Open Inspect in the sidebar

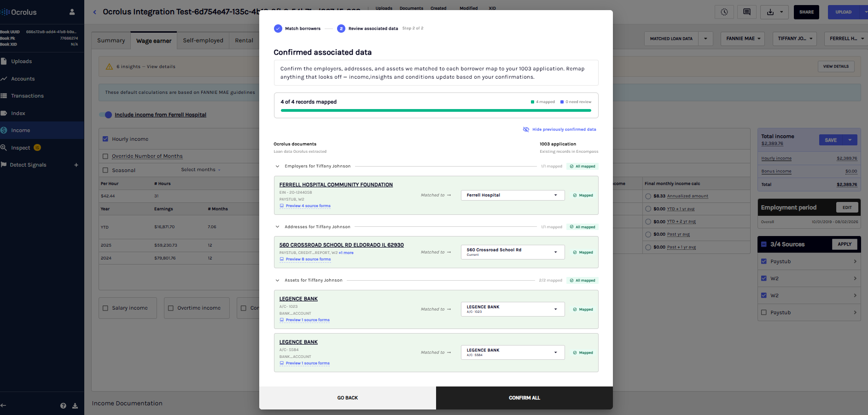pos(20,148)
